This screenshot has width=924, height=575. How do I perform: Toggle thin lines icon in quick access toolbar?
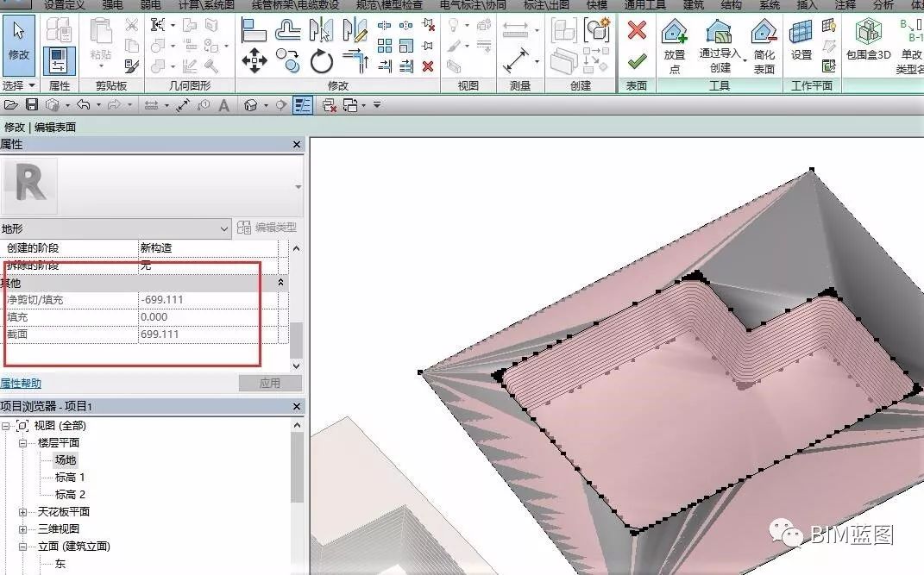click(302, 105)
